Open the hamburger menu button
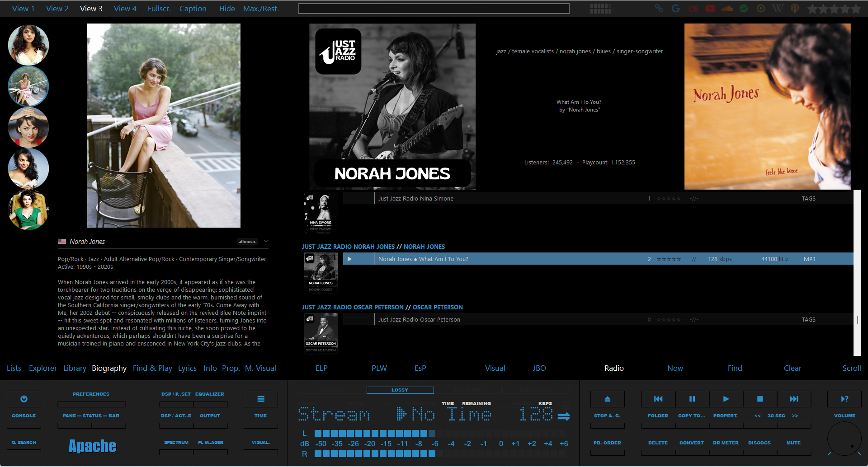The width and height of the screenshot is (868, 467). coord(261,399)
